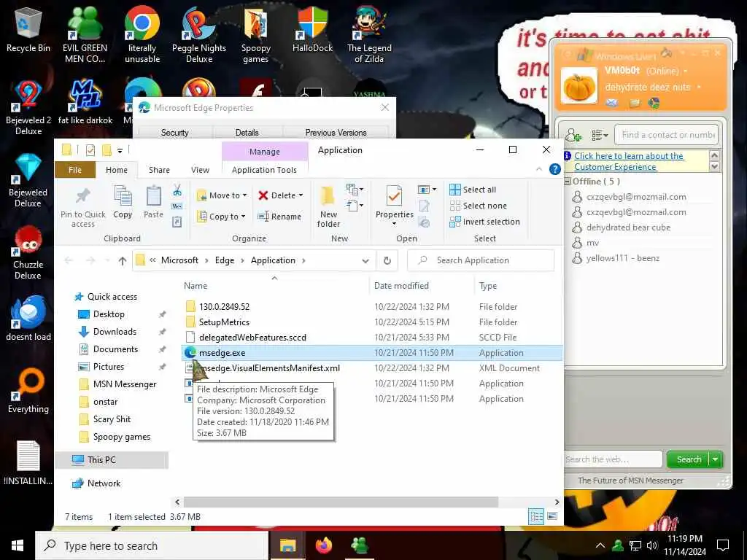Image resolution: width=747 pixels, height=560 pixels.
Task: Collapse the Offline contacts group
Action: (568, 182)
